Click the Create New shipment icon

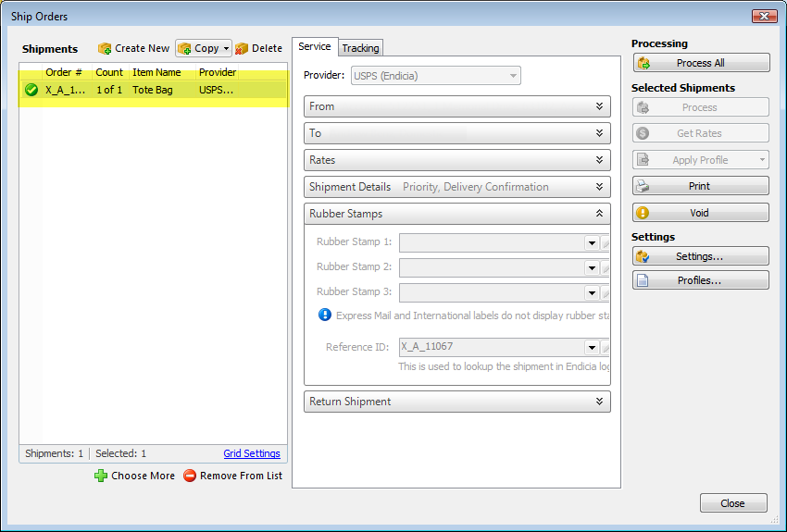105,48
